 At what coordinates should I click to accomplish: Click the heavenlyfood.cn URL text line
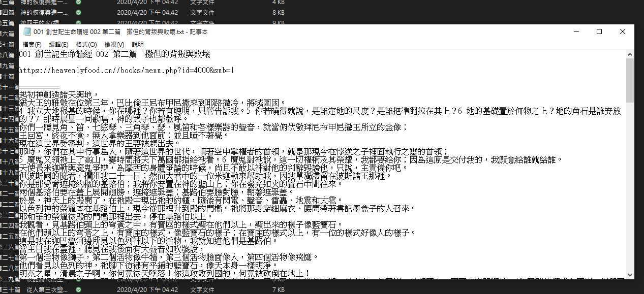(x=127, y=71)
